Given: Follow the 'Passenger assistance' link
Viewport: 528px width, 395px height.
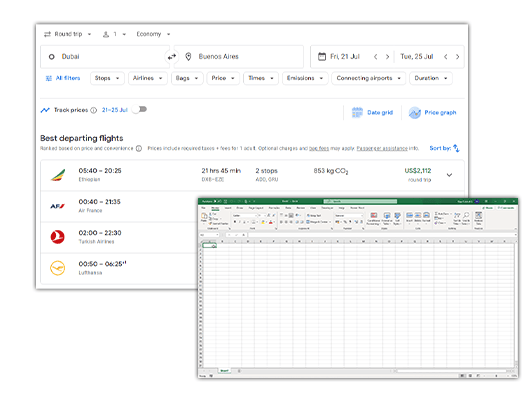Looking at the screenshot, I should [382, 149].
